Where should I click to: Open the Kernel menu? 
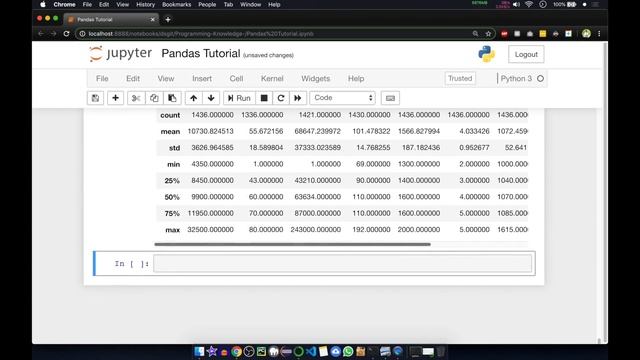pyautogui.click(x=272, y=78)
